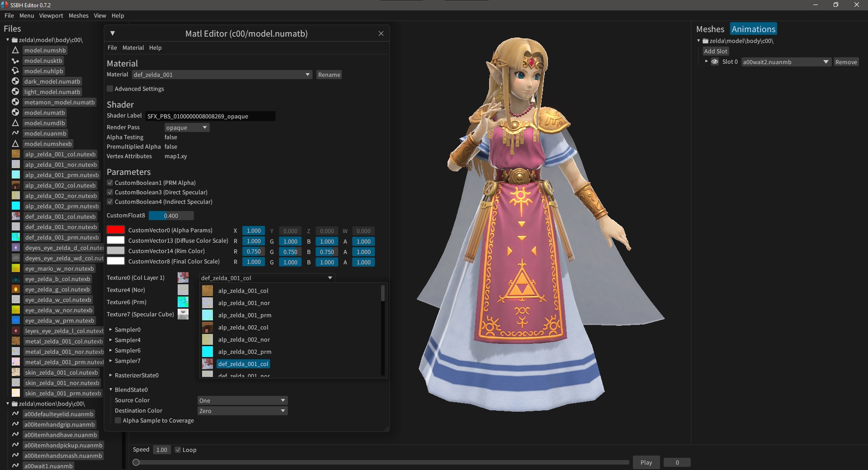Toggle visibility of animation Slot 0
This screenshot has width=868, height=470.
point(715,62)
